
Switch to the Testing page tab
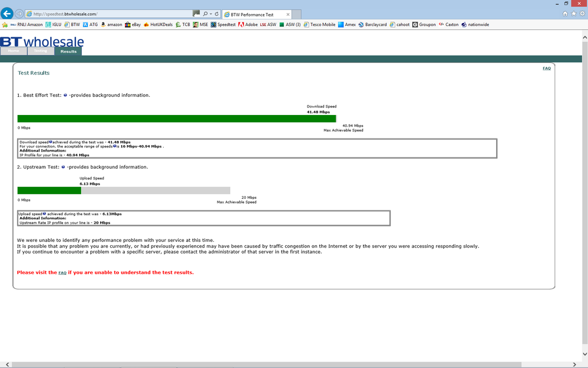pyautogui.click(x=41, y=51)
